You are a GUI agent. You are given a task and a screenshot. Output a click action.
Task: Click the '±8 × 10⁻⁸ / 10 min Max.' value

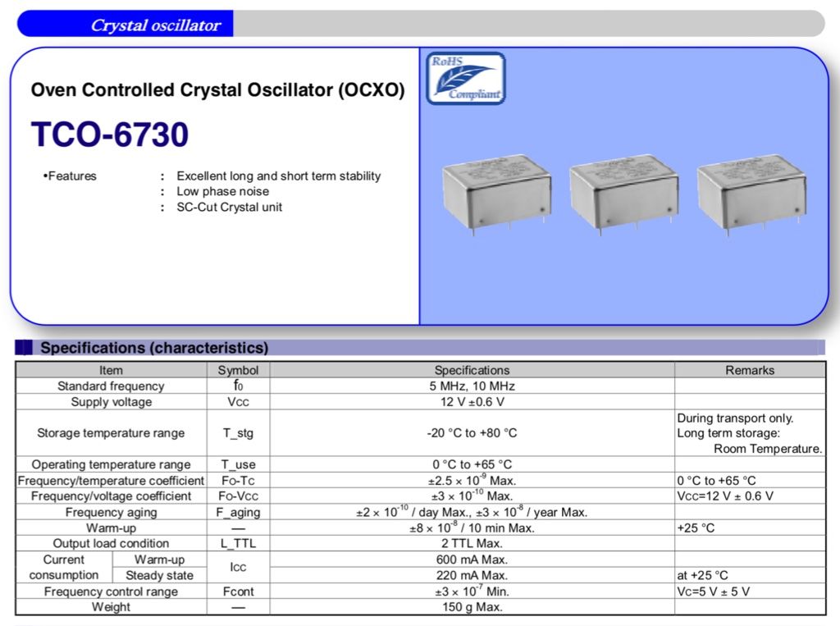(472, 528)
